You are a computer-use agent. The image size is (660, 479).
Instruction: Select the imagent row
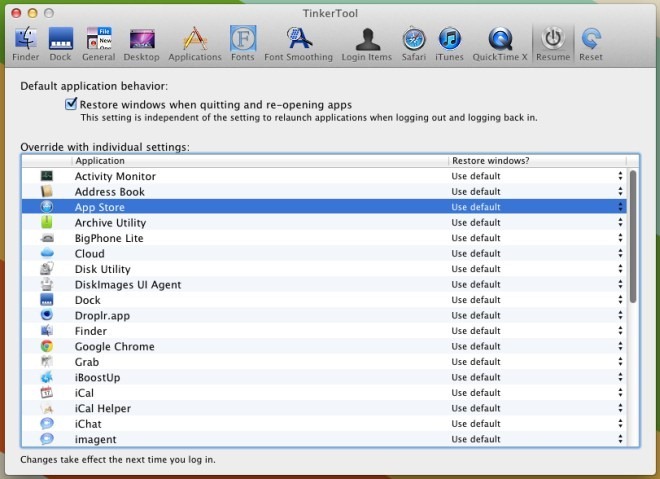(x=324, y=439)
